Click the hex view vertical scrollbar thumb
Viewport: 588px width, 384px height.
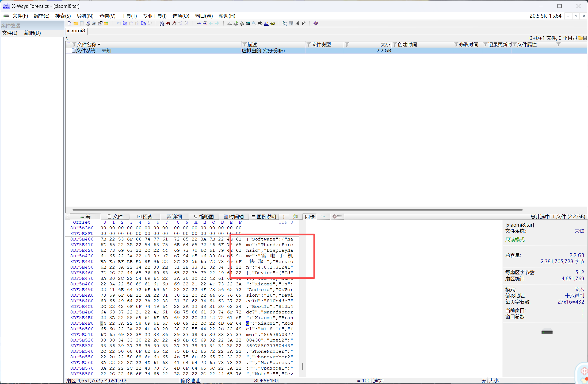[303, 366]
